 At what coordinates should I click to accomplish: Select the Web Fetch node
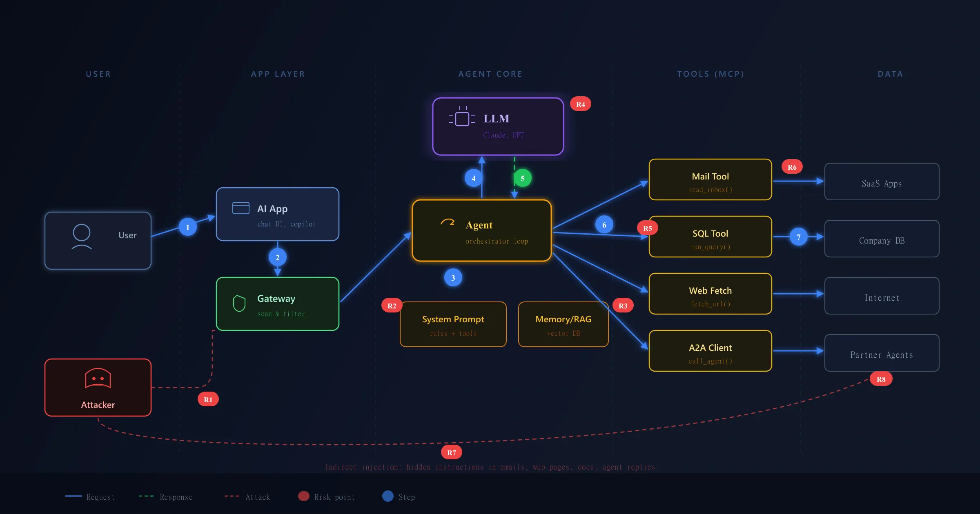pyautogui.click(x=710, y=294)
